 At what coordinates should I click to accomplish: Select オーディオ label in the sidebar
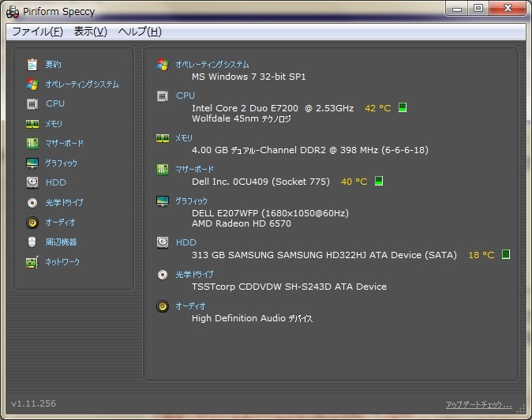(x=61, y=222)
